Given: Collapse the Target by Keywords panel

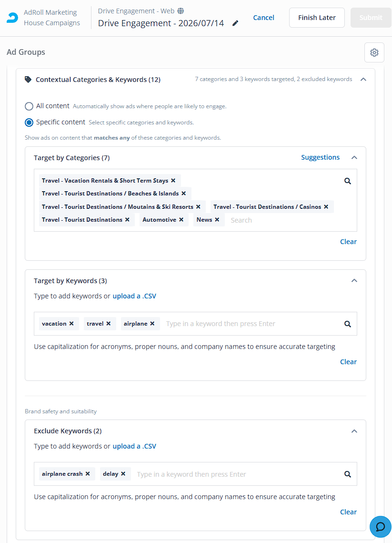Looking at the screenshot, I should pos(354,280).
